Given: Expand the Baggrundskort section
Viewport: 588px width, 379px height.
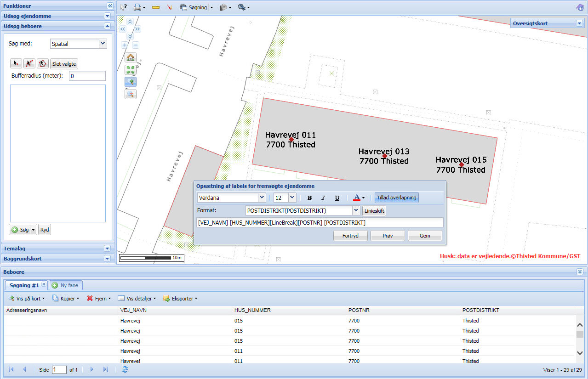Looking at the screenshot, I should tap(108, 259).
